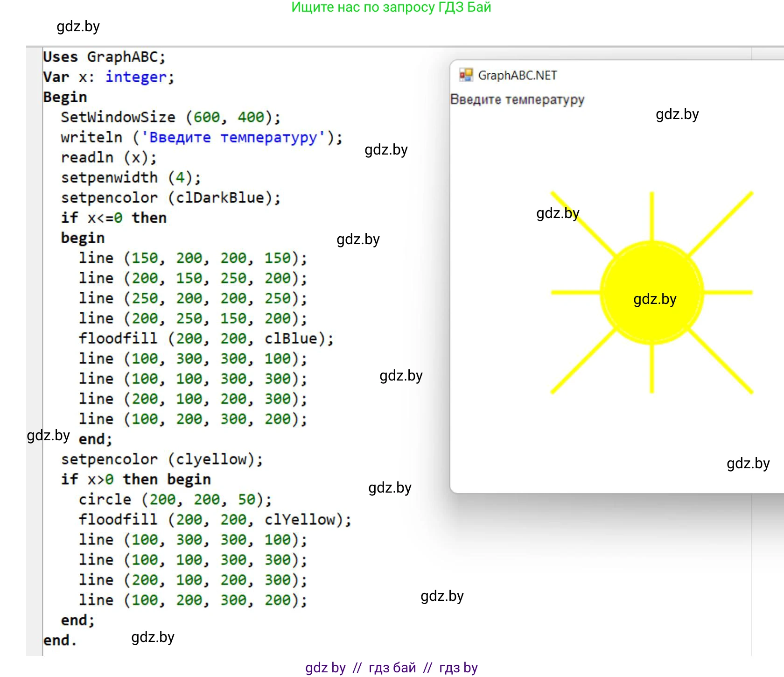Viewport: 784px width, 677px height.
Task: Click the GraphABC.NET window title text
Action: (x=517, y=76)
